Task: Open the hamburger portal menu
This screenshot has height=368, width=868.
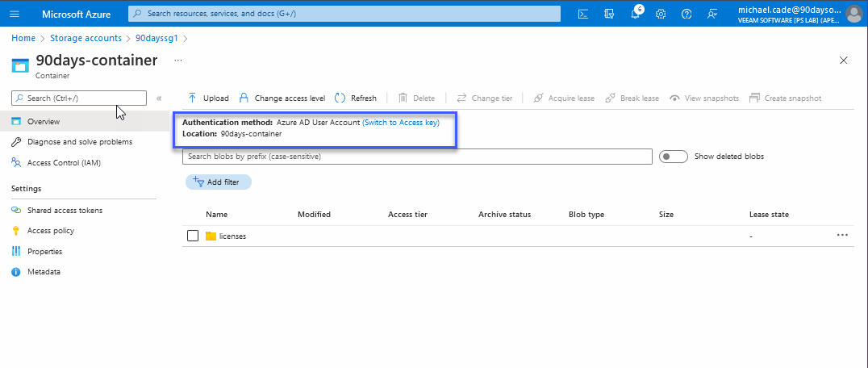Action: [x=15, y=14]
